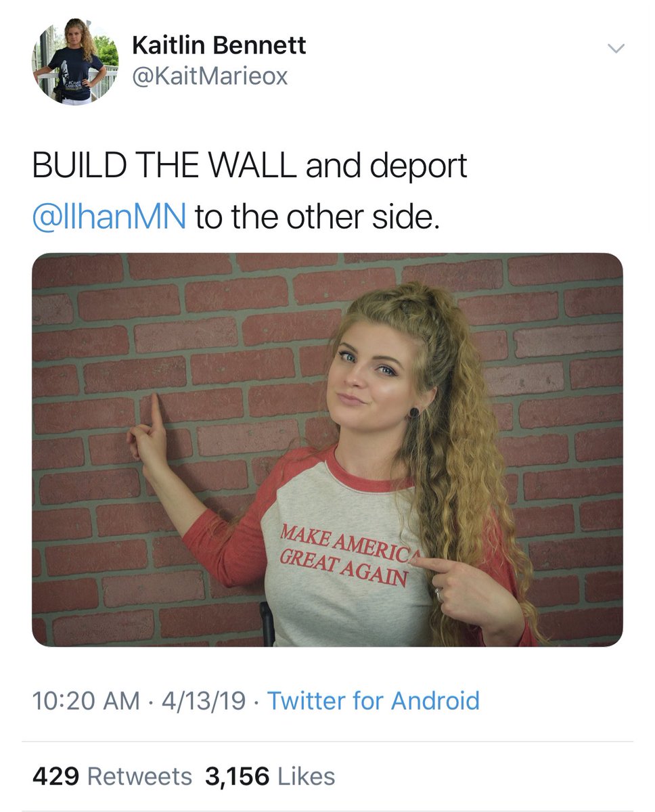Image resolution: width=655 pixels, height=812 pixels.
Task: Follow the @IlhanMN mention link
Action: [109, 218]
